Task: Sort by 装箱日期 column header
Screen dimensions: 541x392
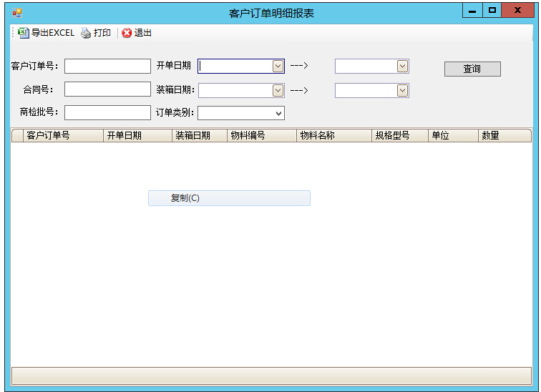Action: point(200,135)
